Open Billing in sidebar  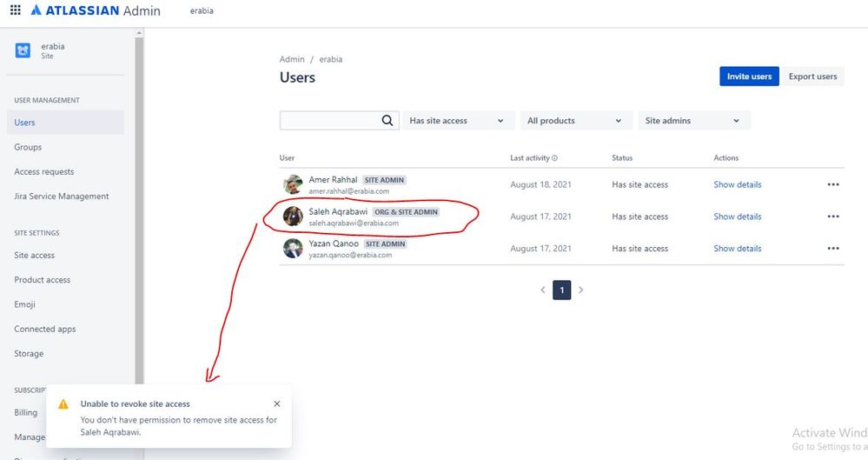coord(25,412)
